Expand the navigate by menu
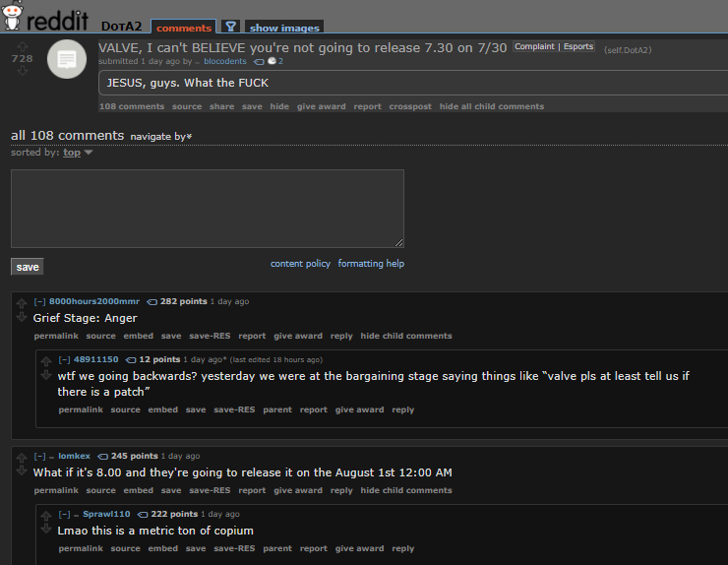This screenshot has width=728, height=565. 161,137
